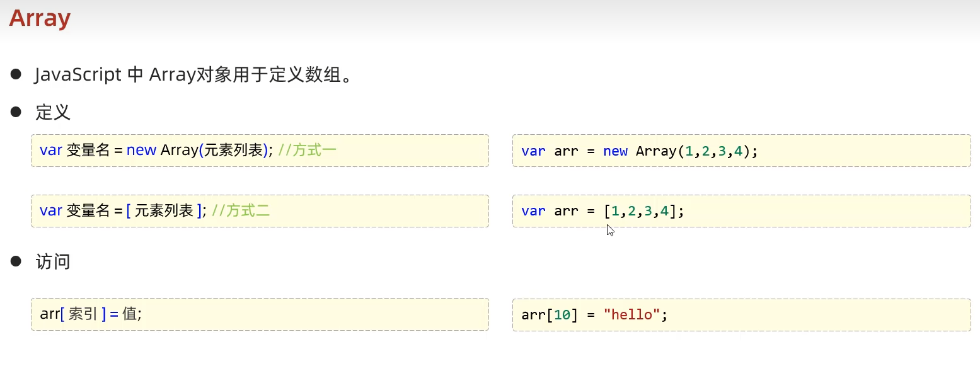The image size is (980, 366).
Task: Click "变量名" in the 方式二 syntax line
Action: click(88, 210)
